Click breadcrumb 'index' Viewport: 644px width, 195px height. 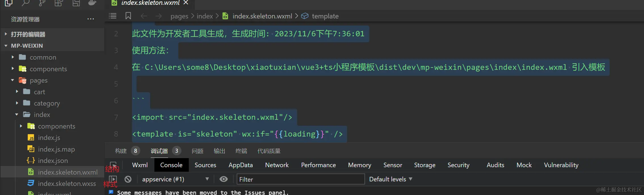(x=205, y=16)
